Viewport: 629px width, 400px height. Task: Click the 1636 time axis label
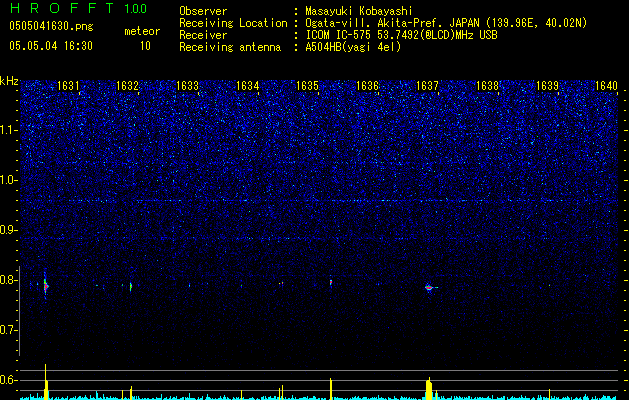coord(367,86)
